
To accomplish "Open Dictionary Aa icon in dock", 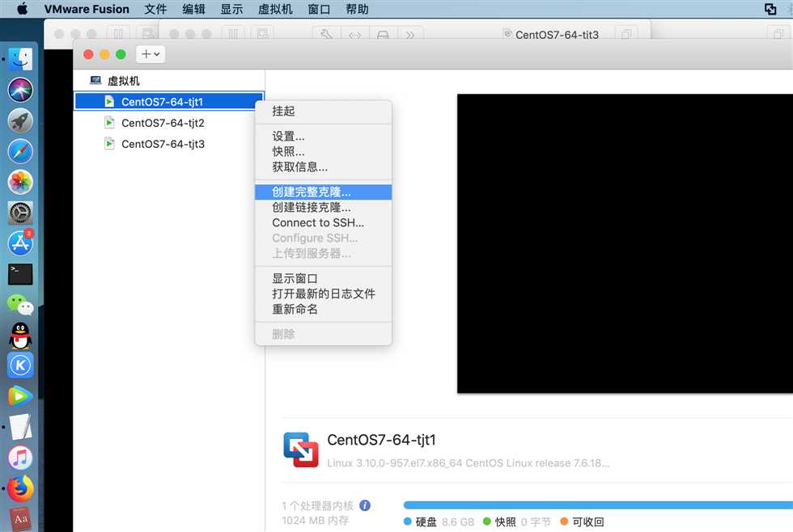I will click(20, 519).
